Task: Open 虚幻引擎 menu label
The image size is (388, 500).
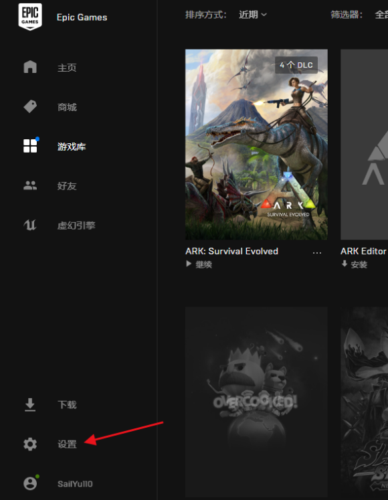Action: pyautogui.click(x=76, y=225)
